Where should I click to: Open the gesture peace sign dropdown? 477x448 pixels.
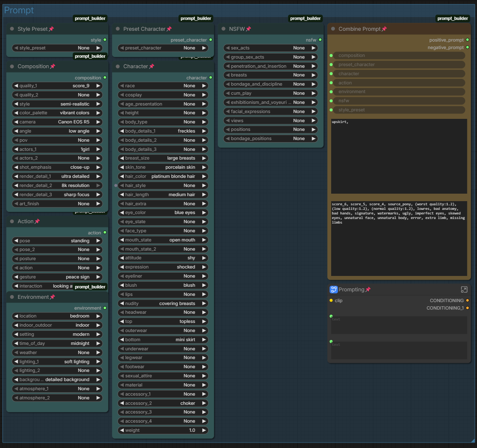pyautogui.click(x=57, y=277)
